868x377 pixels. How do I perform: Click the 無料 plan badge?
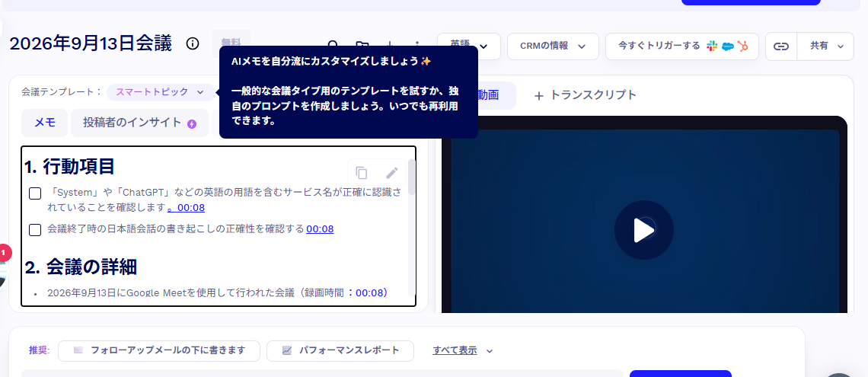(x=231, y=42)
